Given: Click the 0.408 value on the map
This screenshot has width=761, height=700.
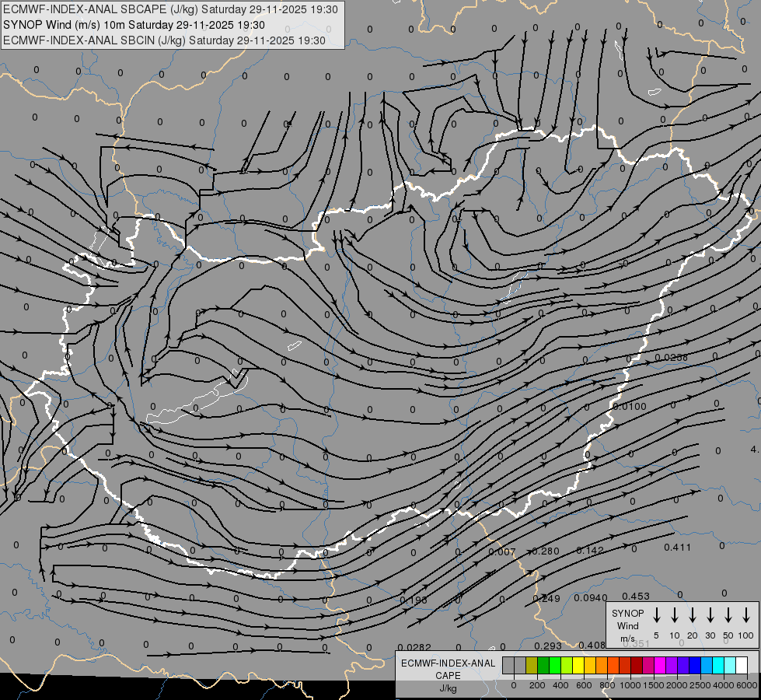Looking at the screenshot, I should pos(592,645).
